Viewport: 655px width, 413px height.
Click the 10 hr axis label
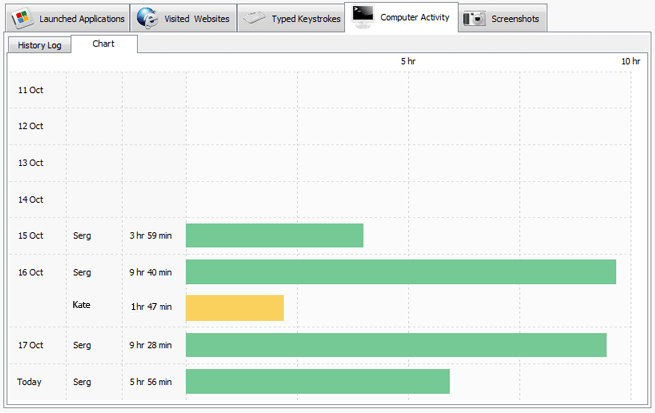(630, 61)
